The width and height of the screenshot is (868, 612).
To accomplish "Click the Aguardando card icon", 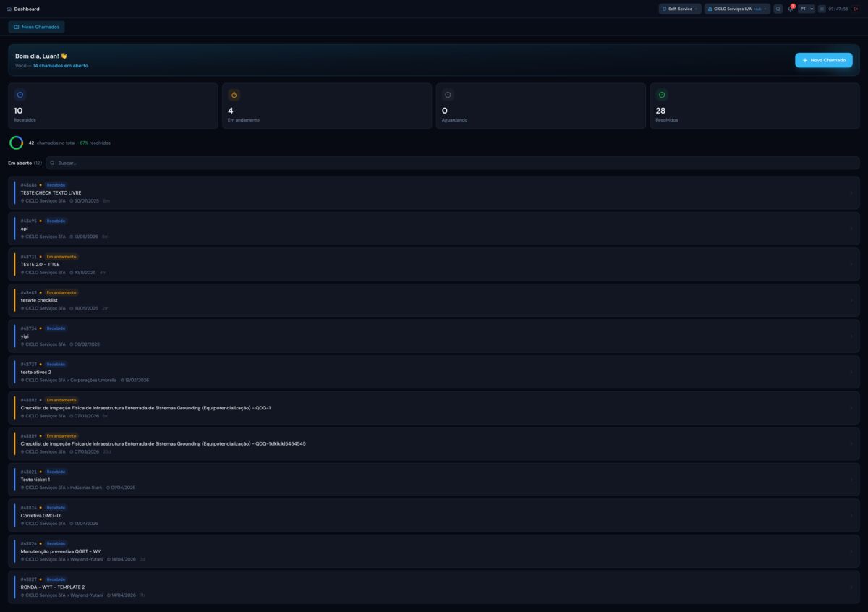I will (x=448, y=95).
